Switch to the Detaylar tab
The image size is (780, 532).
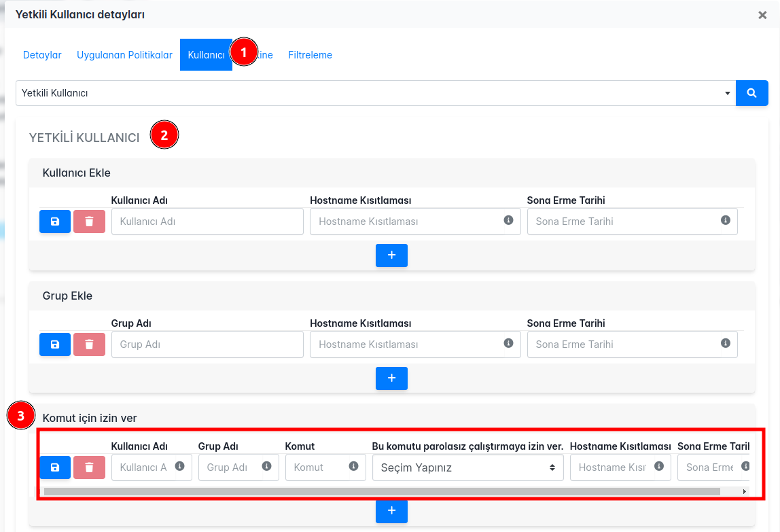[x=42, y=55]
